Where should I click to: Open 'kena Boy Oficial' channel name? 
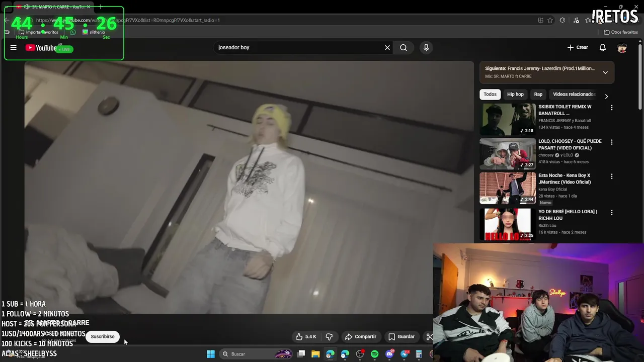(552, 190)
